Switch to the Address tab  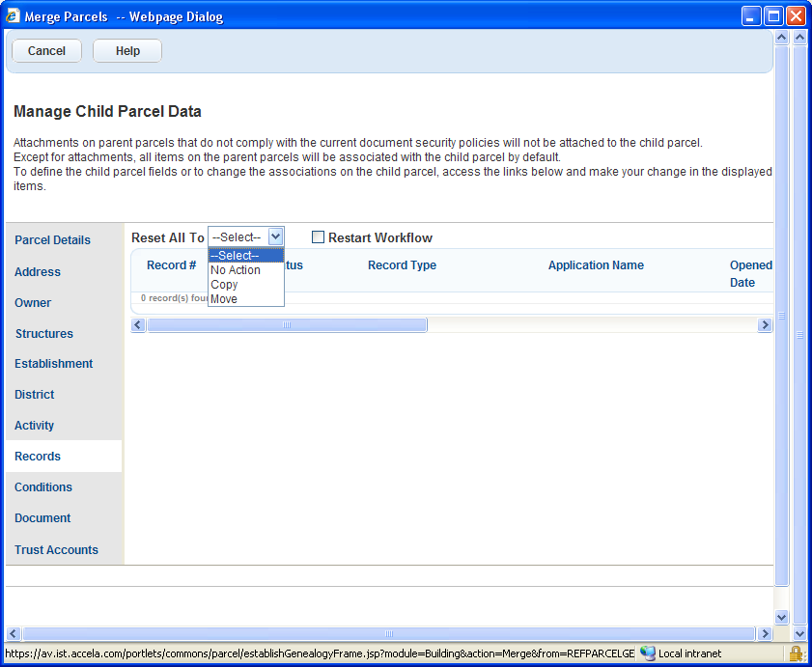(x=38, y=272)
